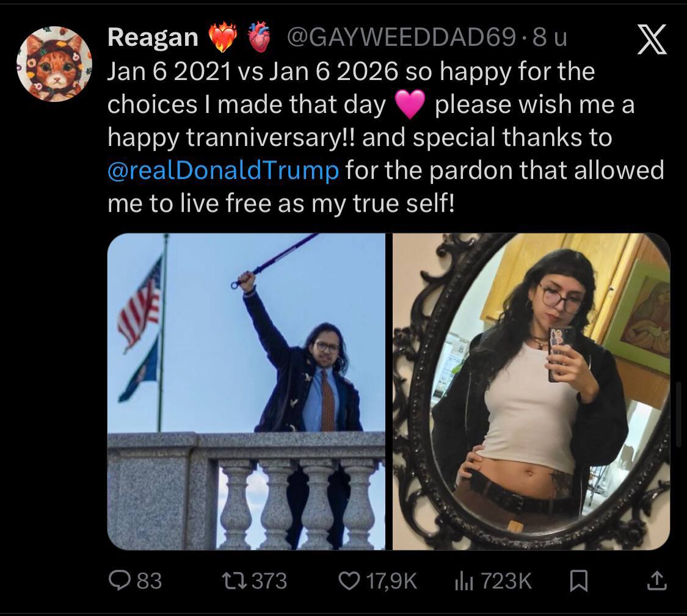687x616 pixels.
Task: Open the left photo with the flags
Action: coord(246,391)
